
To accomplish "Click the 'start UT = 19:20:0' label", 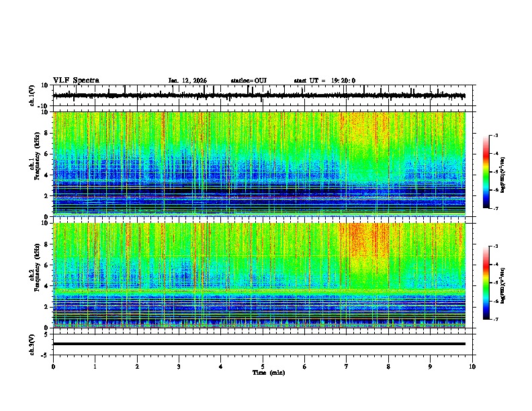I will (324, 81).
